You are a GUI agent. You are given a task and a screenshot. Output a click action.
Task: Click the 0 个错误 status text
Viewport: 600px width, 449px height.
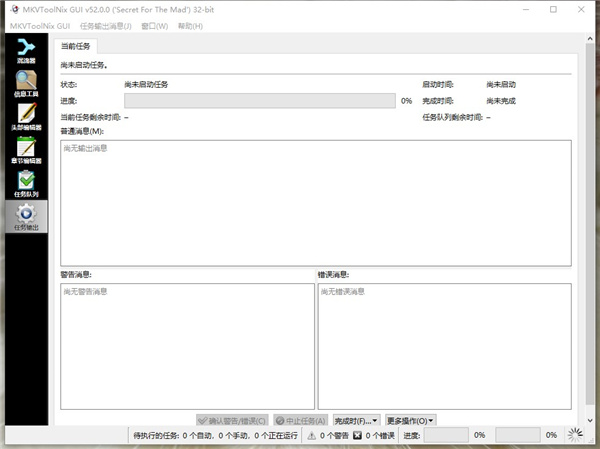click(380, 436)
